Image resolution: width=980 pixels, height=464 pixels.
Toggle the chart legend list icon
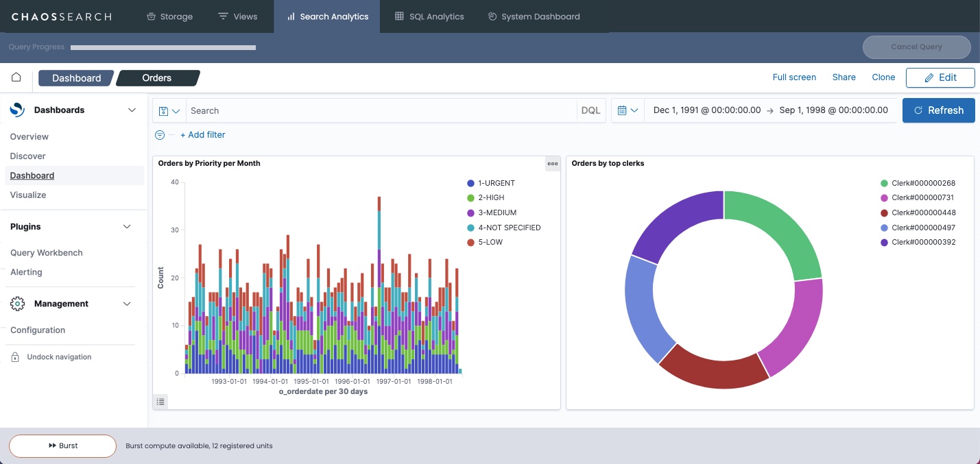[160, 402]
